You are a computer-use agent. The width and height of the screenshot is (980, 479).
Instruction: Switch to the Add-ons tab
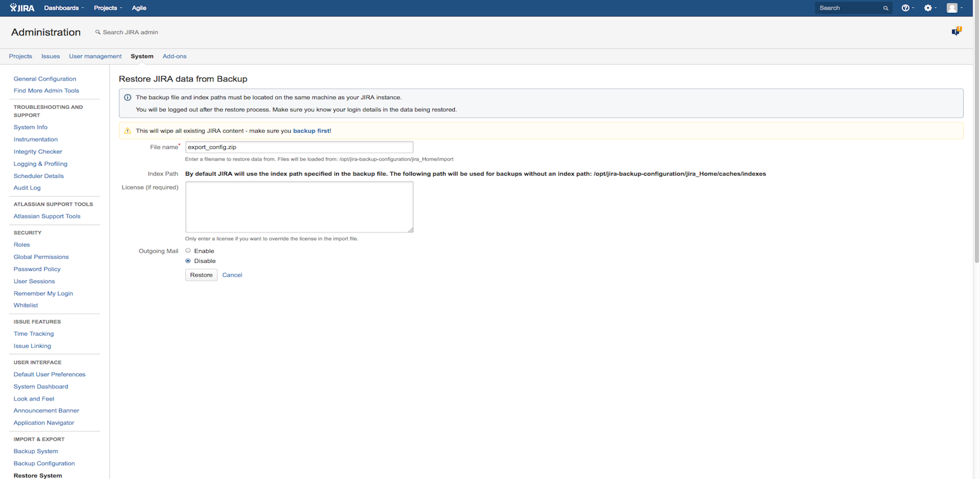[x=175, y=56]
